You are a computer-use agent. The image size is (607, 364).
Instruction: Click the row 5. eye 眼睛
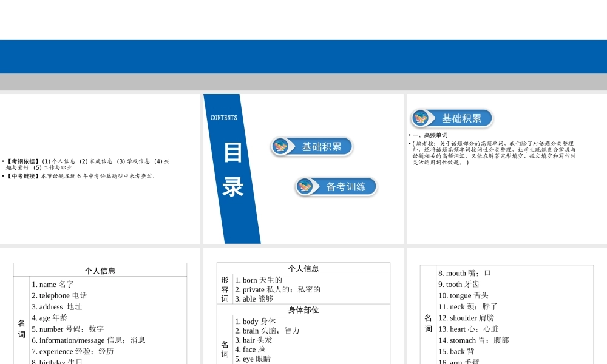point(253,359)
